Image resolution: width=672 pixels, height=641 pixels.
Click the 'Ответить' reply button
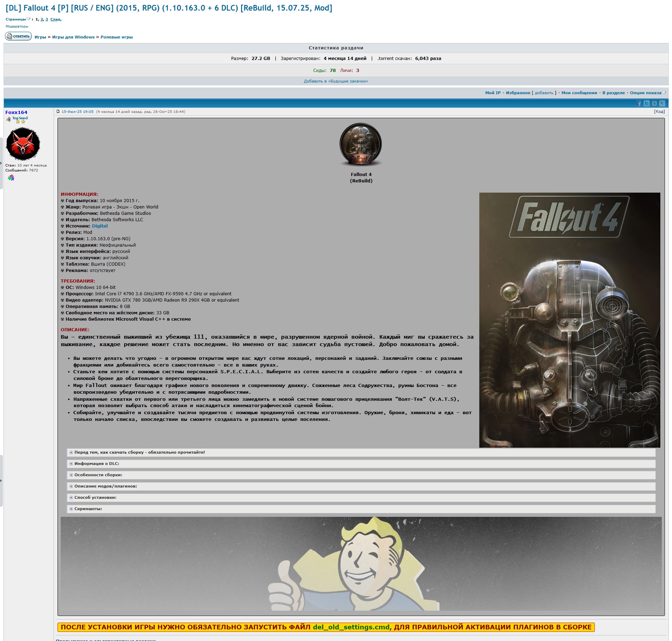(18, 36)
